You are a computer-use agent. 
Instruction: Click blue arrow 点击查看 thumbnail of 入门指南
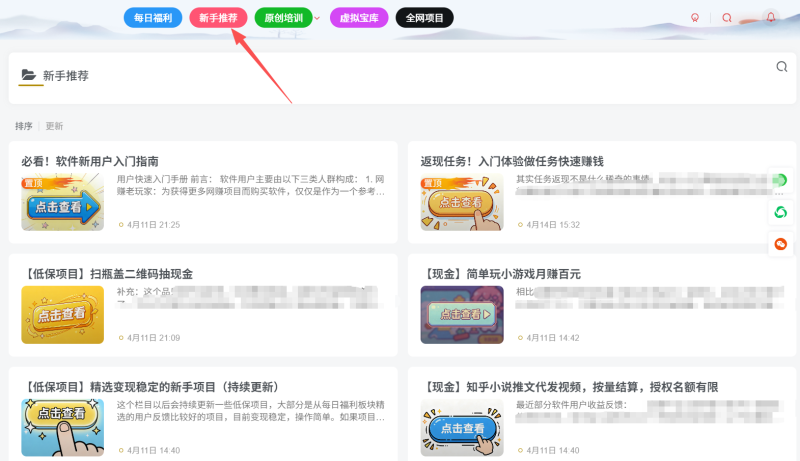click(62, 202)
